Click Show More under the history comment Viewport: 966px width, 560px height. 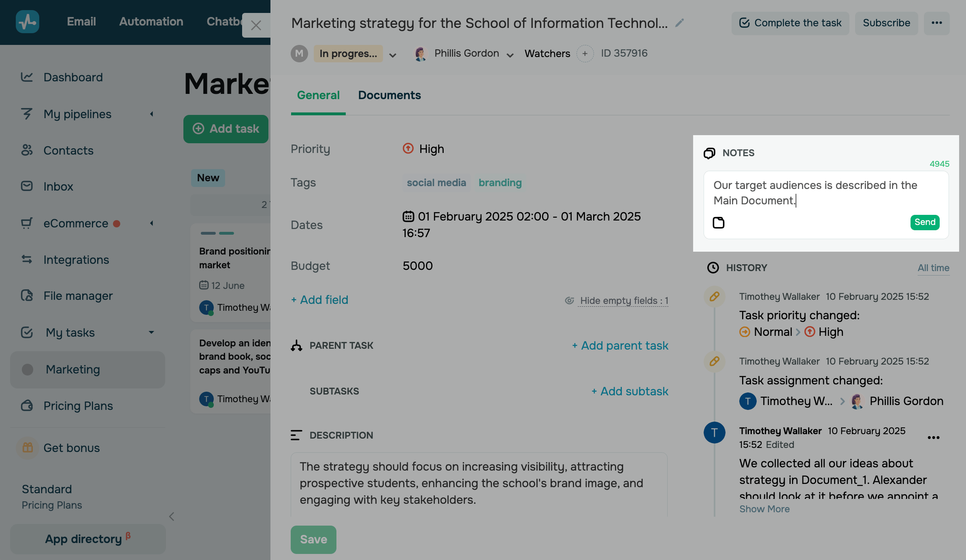(764, 509)
